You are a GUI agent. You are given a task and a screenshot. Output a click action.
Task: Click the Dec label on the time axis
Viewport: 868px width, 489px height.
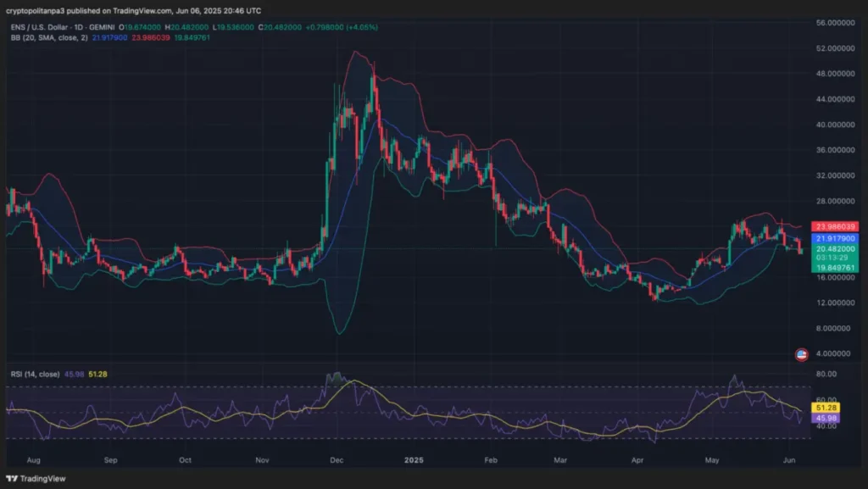[336, 460]
